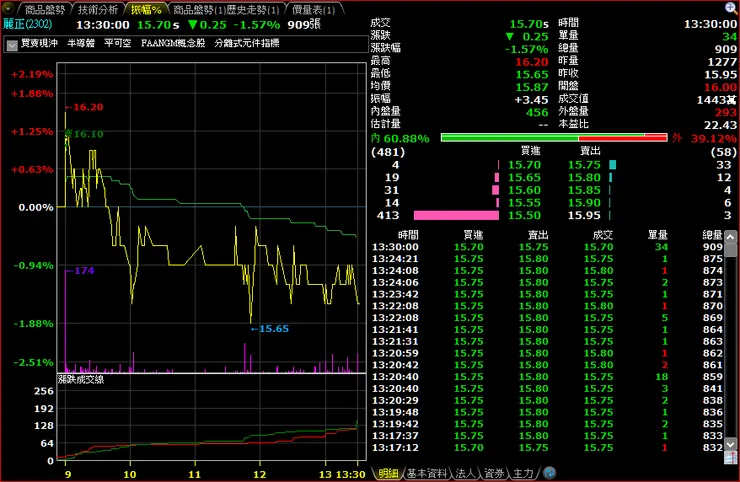Click the 174 volume marker on chart

(80, 271)
